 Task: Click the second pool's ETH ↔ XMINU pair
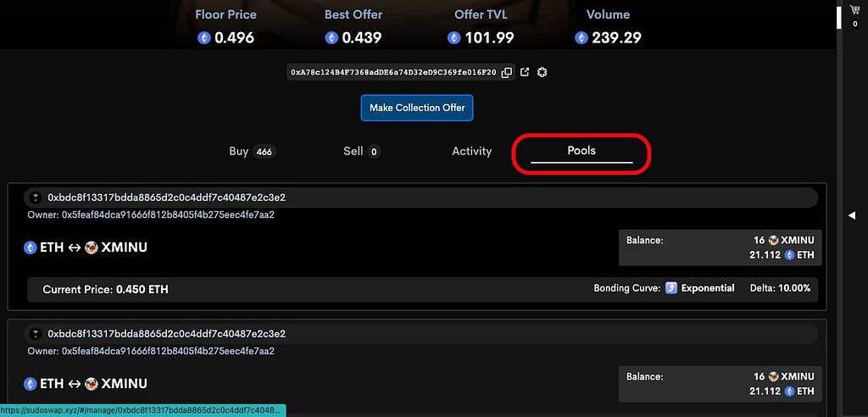tap(86, 384)
